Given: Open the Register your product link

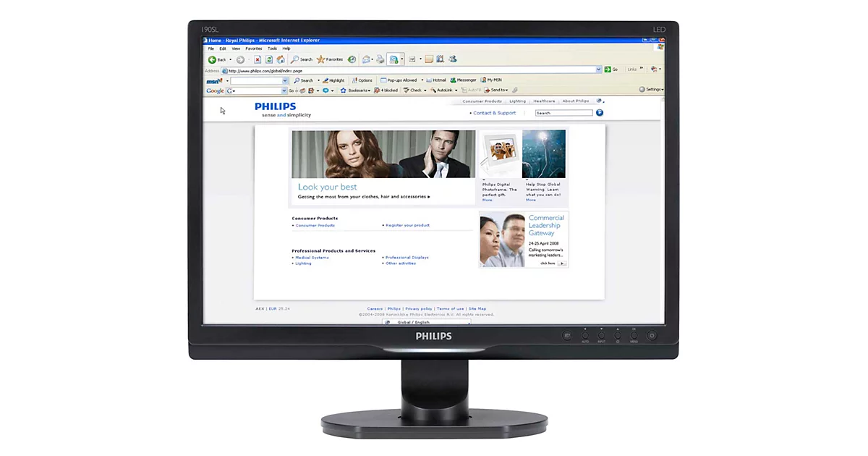Looking at the screenshot, I should click(x=407, y=225).
